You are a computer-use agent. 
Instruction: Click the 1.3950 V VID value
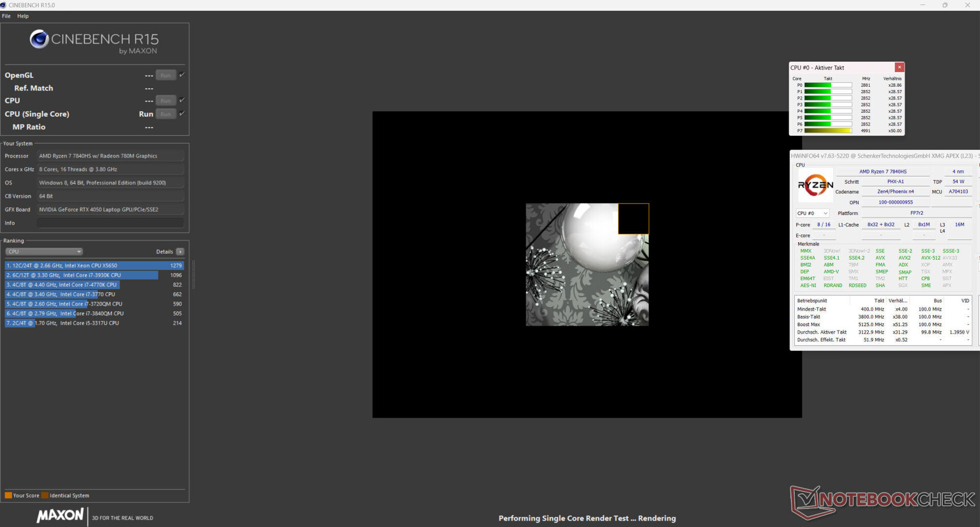click(x=959, y=332)
